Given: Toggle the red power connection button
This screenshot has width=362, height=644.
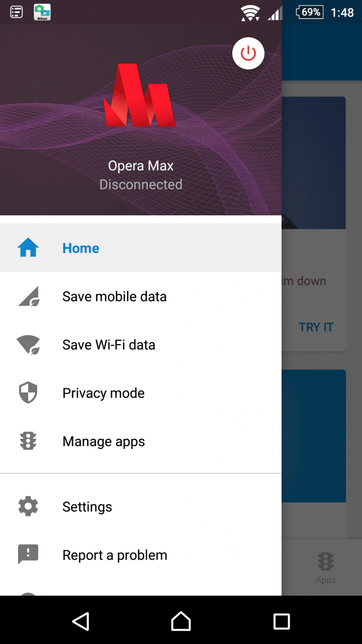Looking at the screenshot, I should (x=248, y=53).
